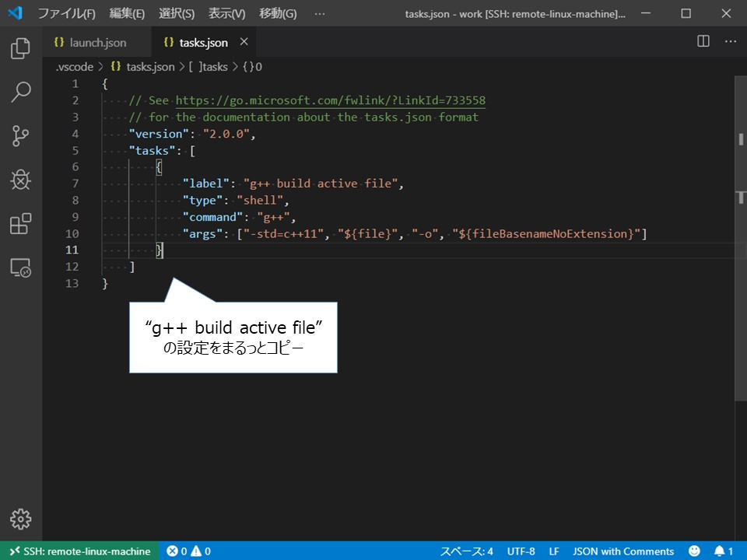Open the Explorer view in activity bar
Image resolution: width=747 pixels, height=560 pixels.
click(x=20, y=48)
